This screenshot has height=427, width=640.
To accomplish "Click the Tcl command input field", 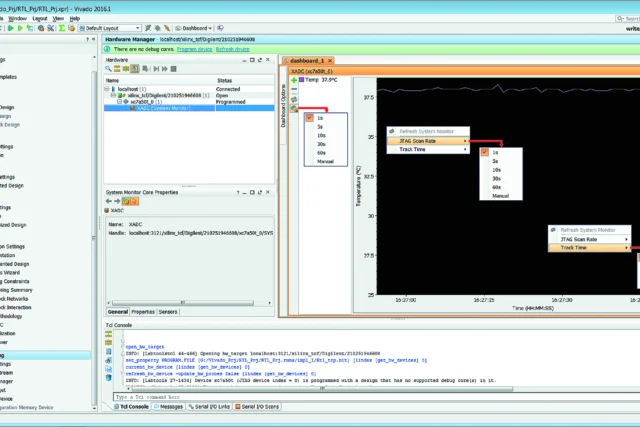I will tap(376, 397).
